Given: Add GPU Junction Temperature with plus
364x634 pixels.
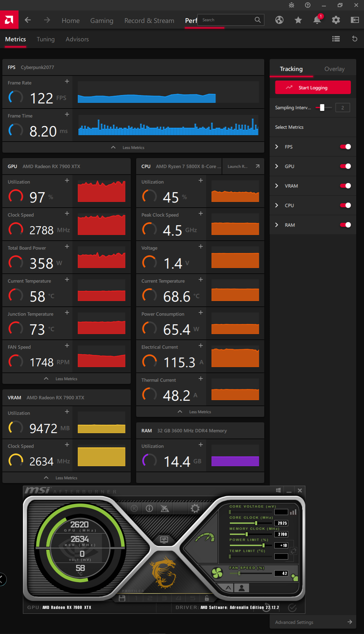Looking at the screenshot, I should click(67, 312).
